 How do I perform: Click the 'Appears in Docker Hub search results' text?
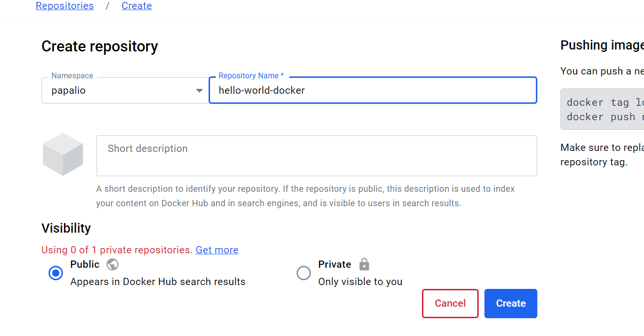point(158,282)
